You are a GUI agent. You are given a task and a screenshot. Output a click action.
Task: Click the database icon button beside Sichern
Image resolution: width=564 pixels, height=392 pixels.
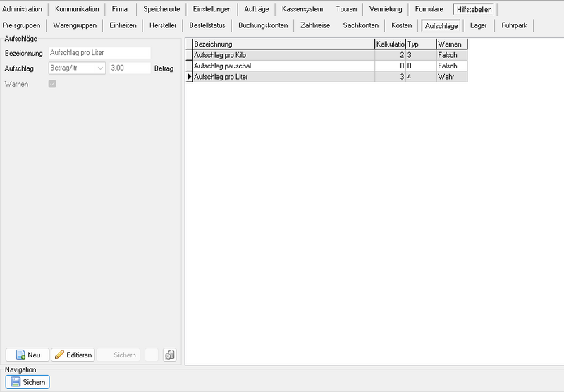[x=169, y=355]
